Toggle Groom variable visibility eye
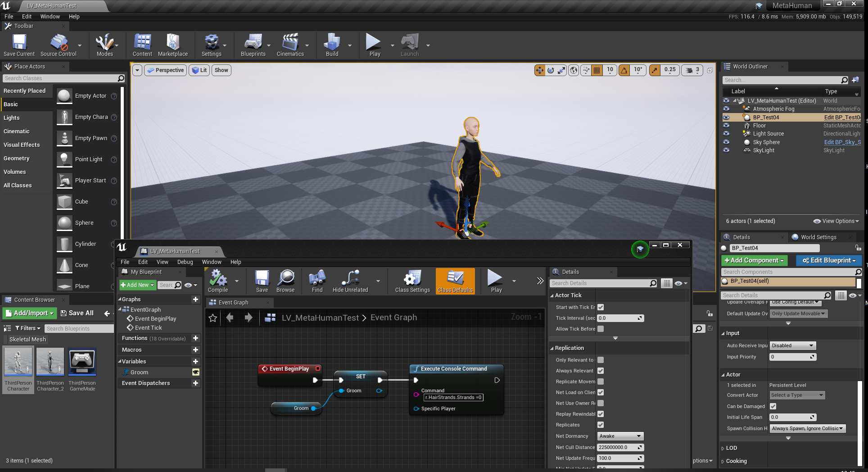The width and height of the screenshot is (868, 472). coord(196,372)
